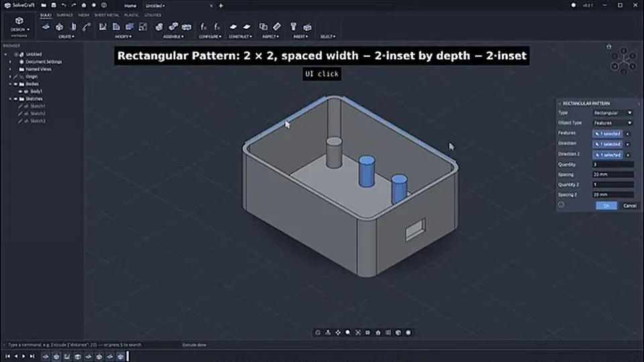644x362 pixels.
Task: Open the DESIGN workspace dropdown
Action: [x=19, y=30]
